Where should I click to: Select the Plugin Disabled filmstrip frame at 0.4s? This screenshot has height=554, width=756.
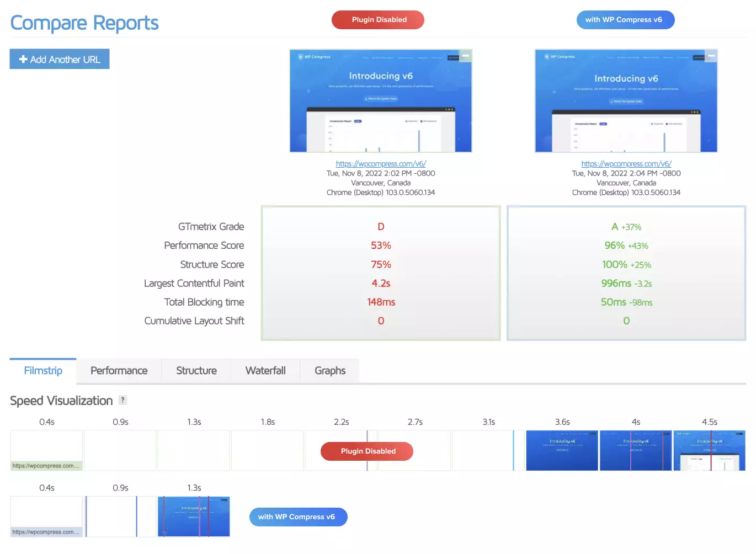click(x=46, y=450)
